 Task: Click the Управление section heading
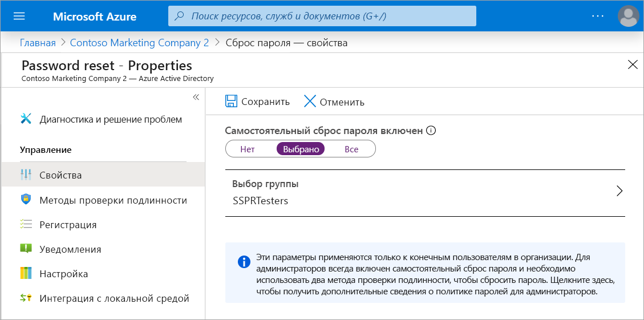click(46, 150)
